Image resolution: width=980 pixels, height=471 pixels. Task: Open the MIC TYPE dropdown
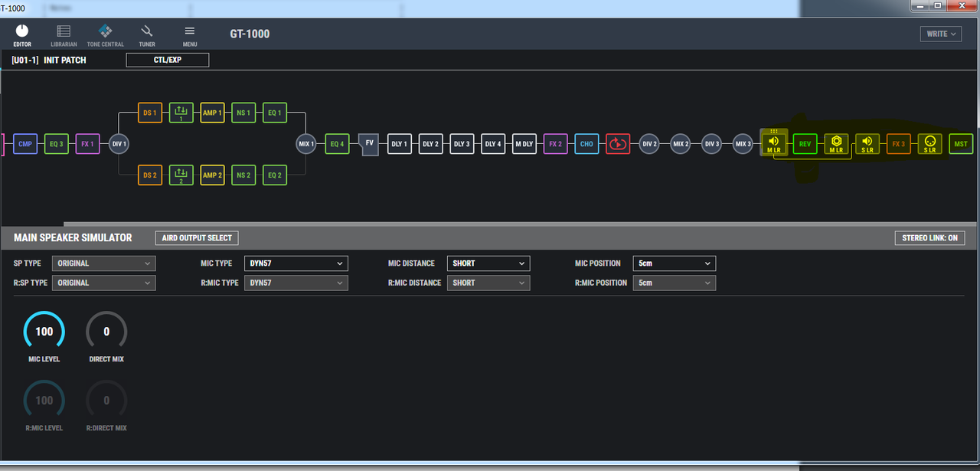coord(296,263)
